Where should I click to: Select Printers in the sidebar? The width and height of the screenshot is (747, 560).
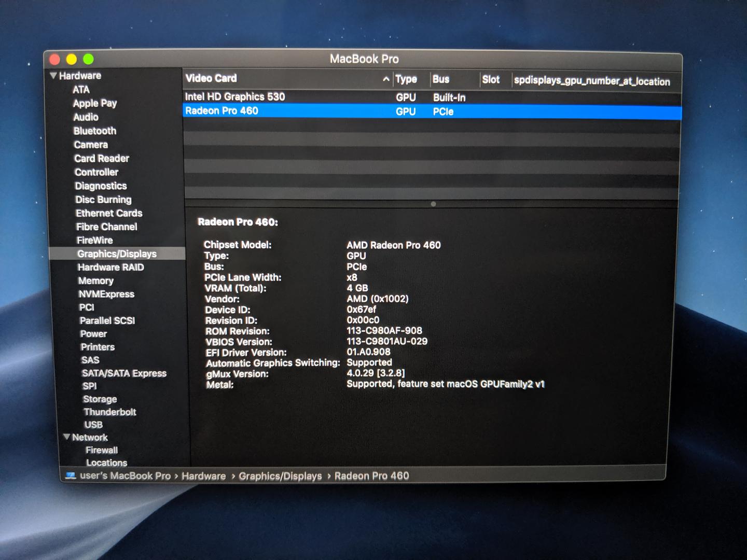tap(98, 347)
